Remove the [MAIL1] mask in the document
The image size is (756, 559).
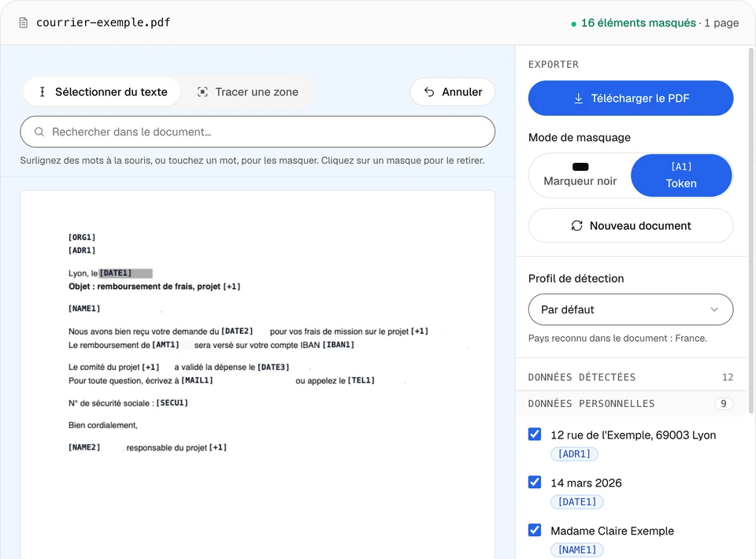pos(197,381)
